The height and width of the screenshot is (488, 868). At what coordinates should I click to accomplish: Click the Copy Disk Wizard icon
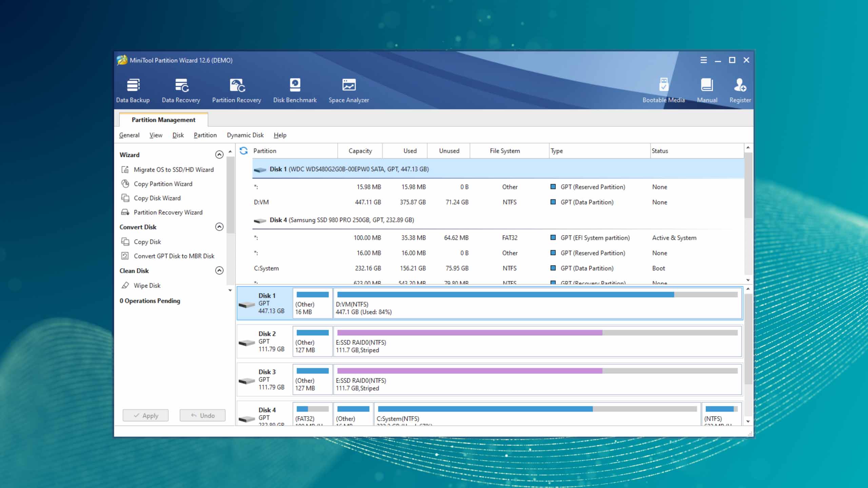coord(125,198)
